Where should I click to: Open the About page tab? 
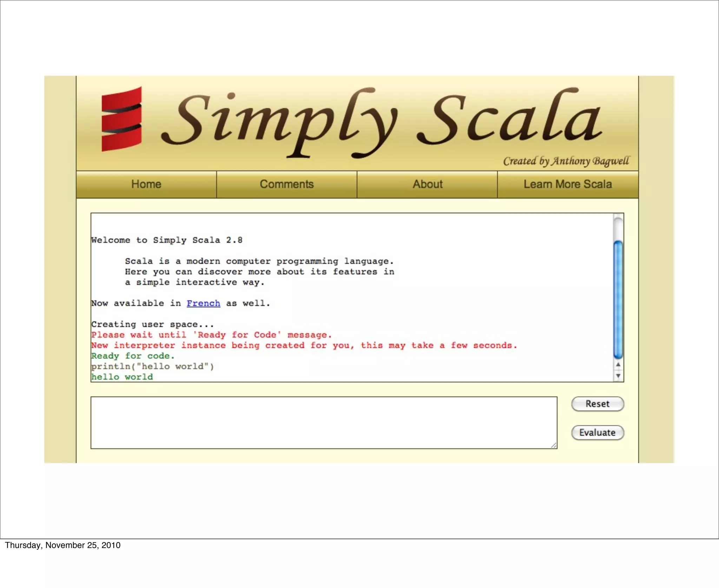(427, 185)
